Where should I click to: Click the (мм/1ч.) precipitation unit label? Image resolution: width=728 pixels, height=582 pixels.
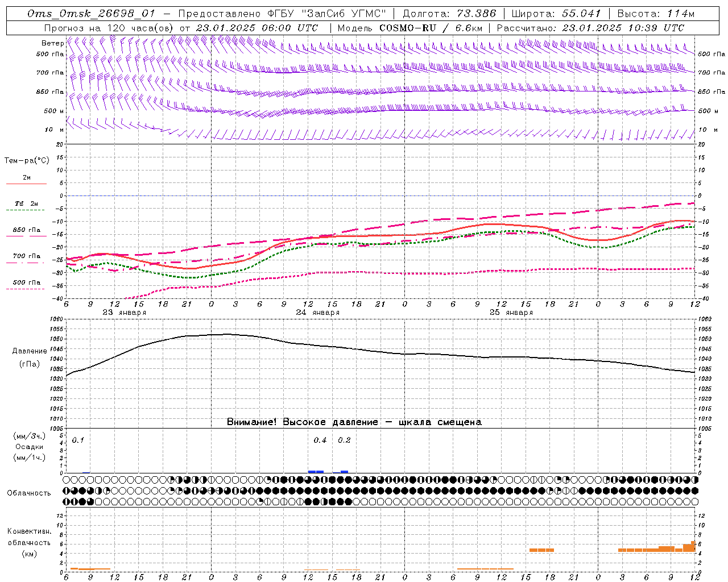tap(30, 458)
